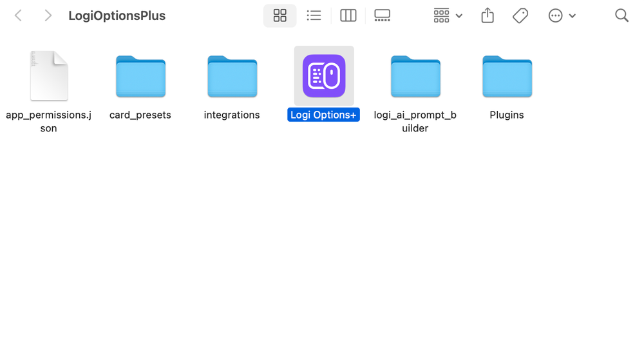Select the Plugins folder icon
The height and width of the screenshot is (355, 644).
tap(507, 77)
